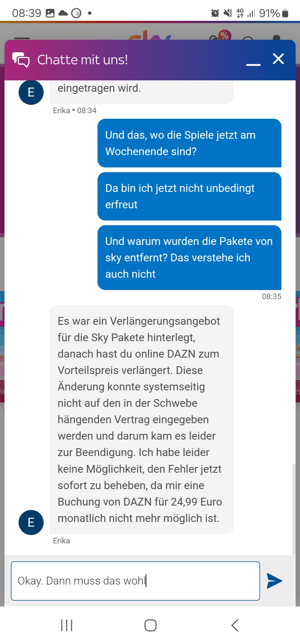
Task: Close the Chatte mit uns chat
Action: (278, 59)
